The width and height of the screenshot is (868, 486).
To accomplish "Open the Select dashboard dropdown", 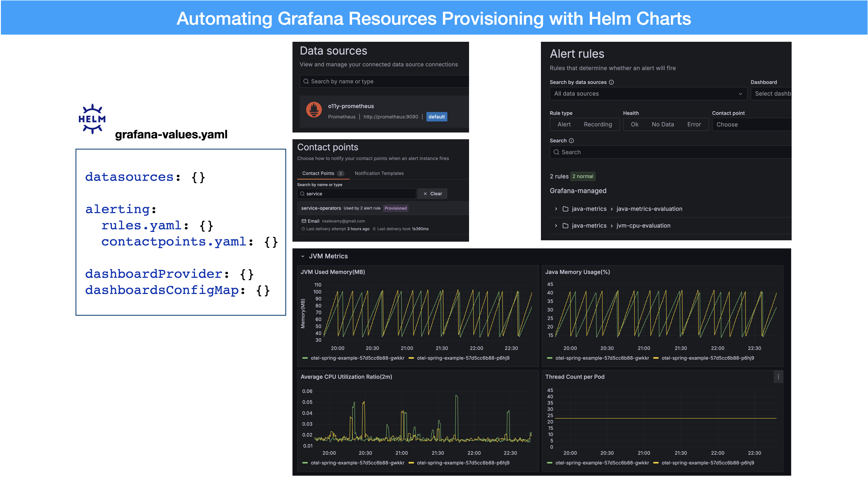I will pyautogui.click(x=771, y=94).
